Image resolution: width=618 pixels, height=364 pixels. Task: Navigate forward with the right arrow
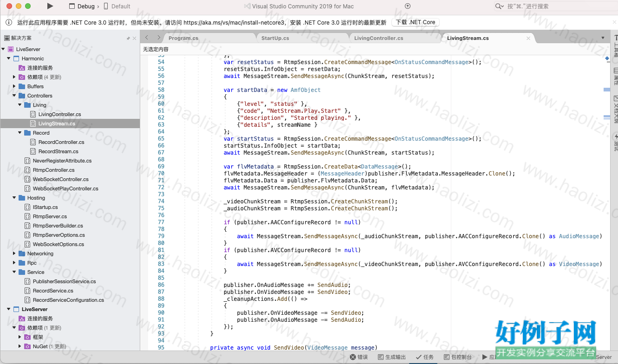click(158, 38)
